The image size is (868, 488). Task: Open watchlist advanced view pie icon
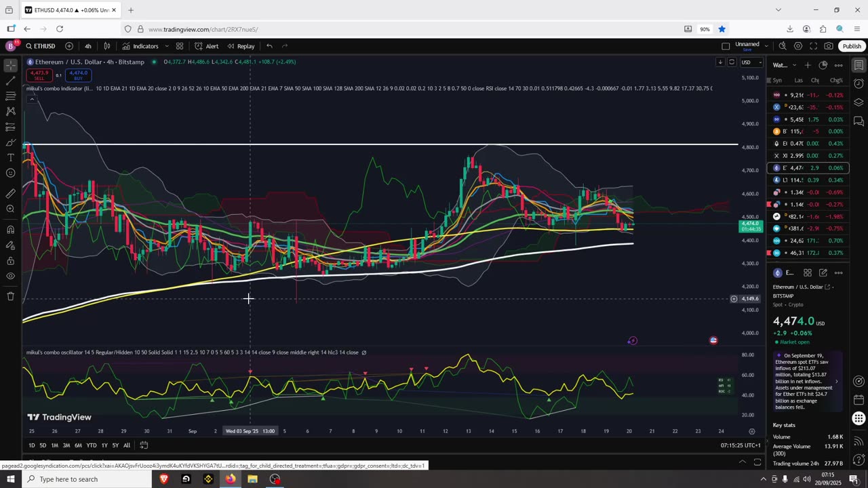823,65
